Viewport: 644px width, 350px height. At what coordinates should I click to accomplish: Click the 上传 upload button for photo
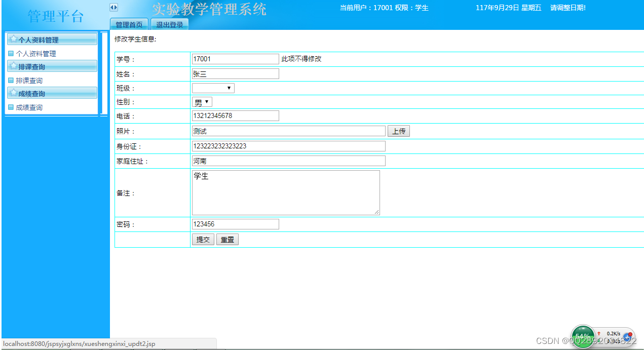(x=398, y=131)
